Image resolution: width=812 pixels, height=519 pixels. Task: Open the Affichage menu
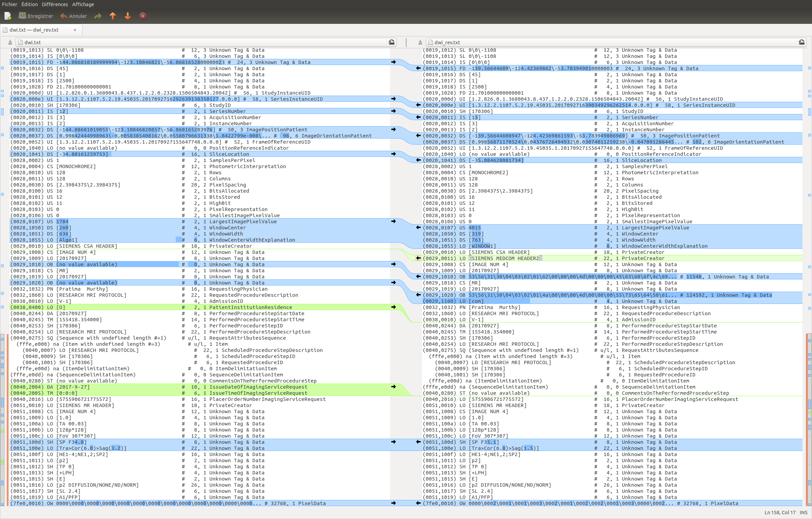(x=83, y=4)
